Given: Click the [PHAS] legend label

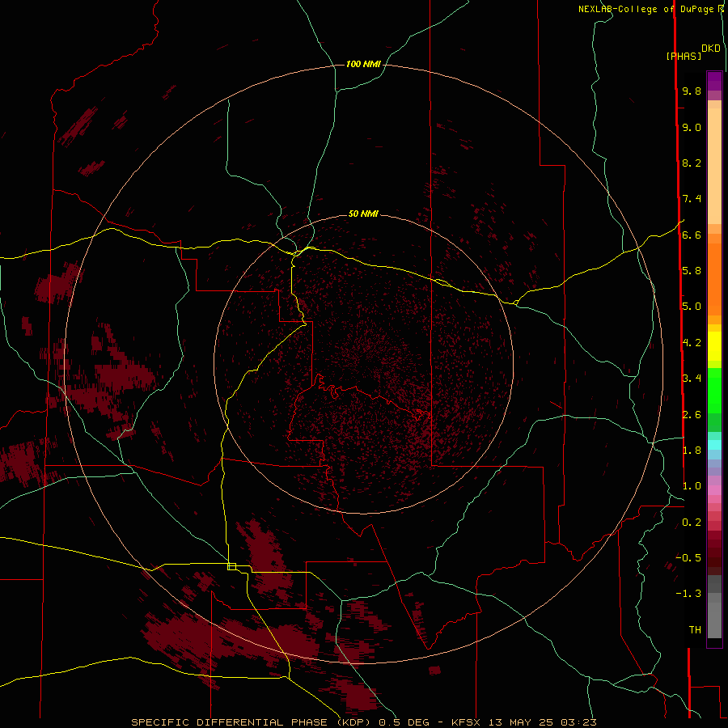Looking at the screenshot, I should (x=684, y=56).
